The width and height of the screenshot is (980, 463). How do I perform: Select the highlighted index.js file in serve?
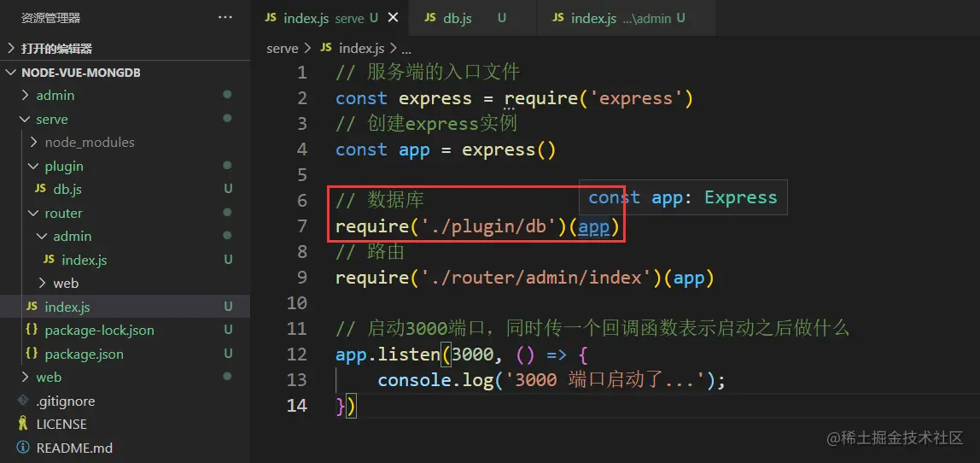pos(125,307)
